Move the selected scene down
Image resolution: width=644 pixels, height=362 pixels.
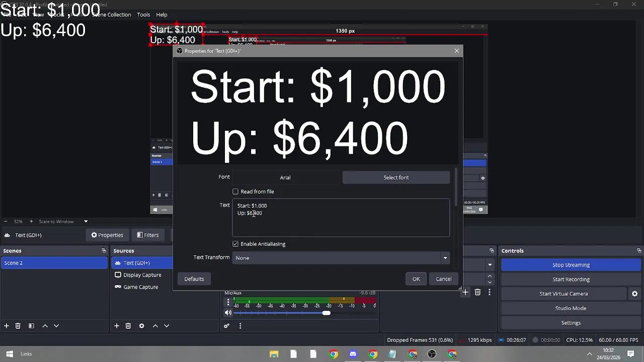click(56, 326)
